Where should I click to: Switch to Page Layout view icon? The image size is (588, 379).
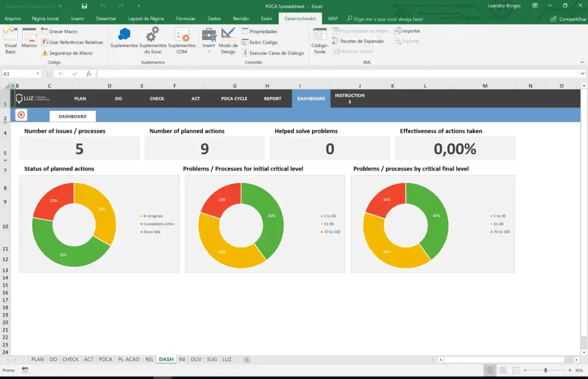[503, 370]
